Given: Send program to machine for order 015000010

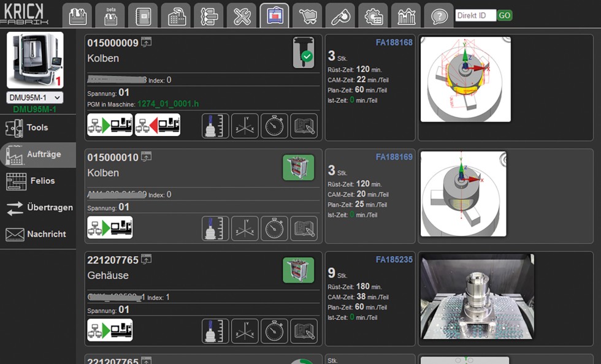Looking at the screenshot, I should (110, 228).
